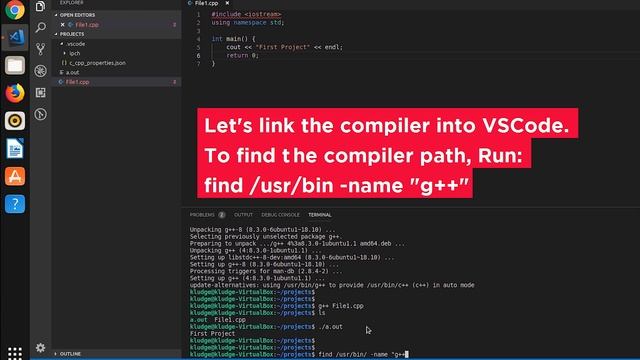Switch to the Output panel tab
This screenshot has width=640, height=360.
click(x=243, y=215)
